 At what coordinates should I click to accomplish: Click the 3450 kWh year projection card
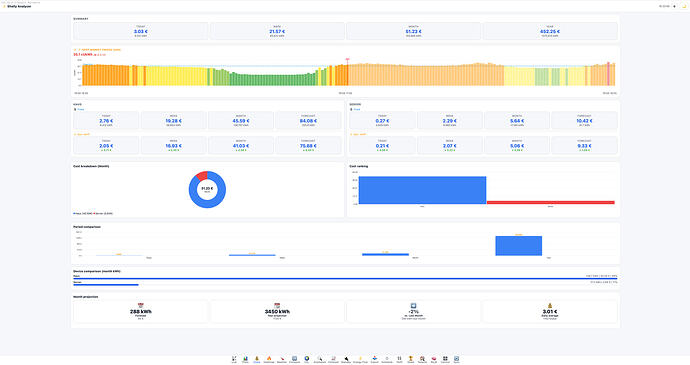click(x=277, y=311)
